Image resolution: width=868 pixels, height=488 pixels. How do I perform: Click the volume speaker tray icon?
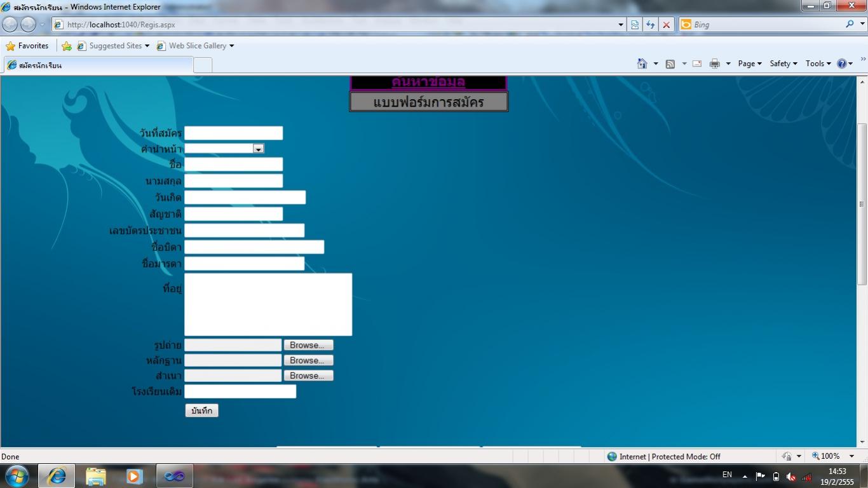point(791,477)
